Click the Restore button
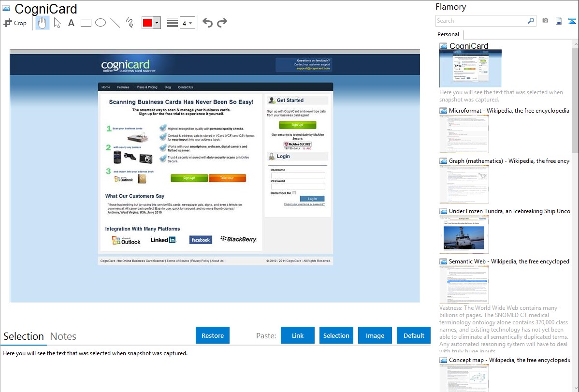The image size is (579, 392). click(x=213, y=335)
